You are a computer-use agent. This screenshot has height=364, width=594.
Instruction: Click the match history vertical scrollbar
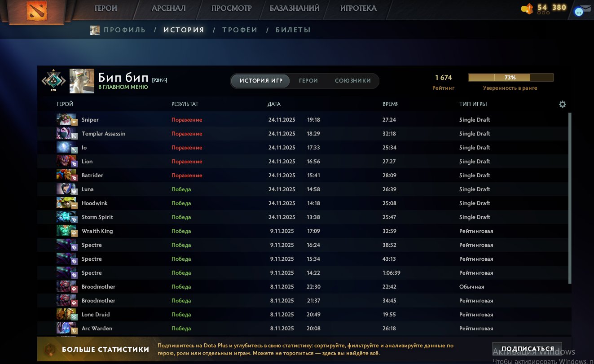pyautogui.click(x=570, y=197)
